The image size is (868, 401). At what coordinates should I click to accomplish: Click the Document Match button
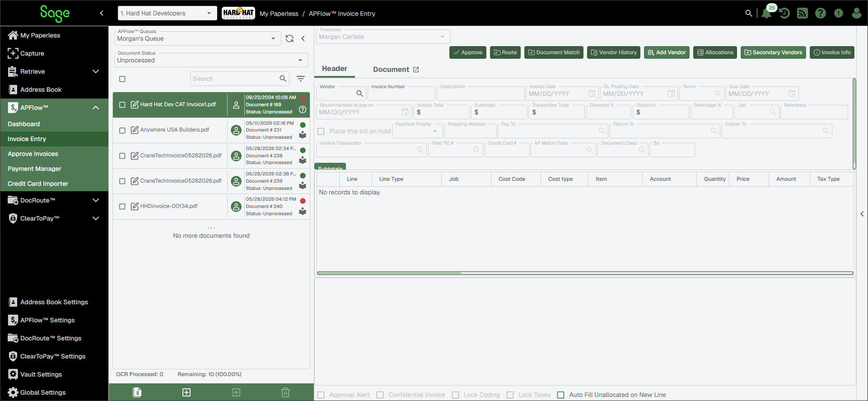tap(554, 52)
